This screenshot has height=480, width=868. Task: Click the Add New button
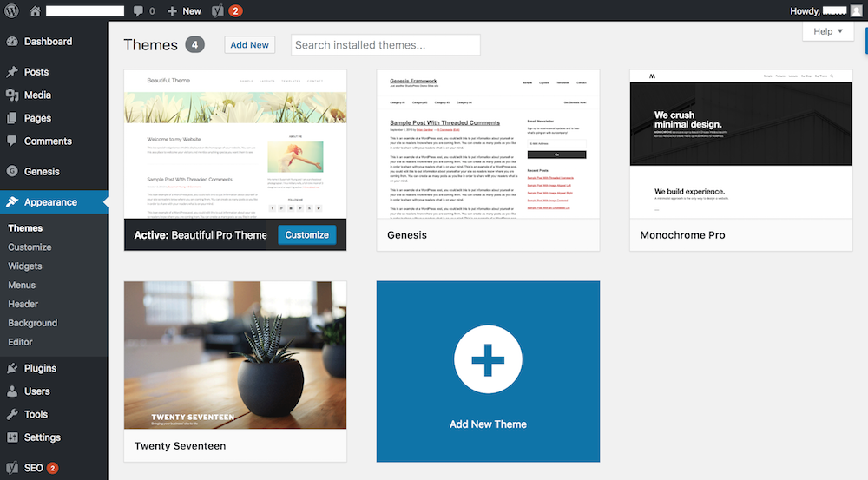[x=250, y=45]
